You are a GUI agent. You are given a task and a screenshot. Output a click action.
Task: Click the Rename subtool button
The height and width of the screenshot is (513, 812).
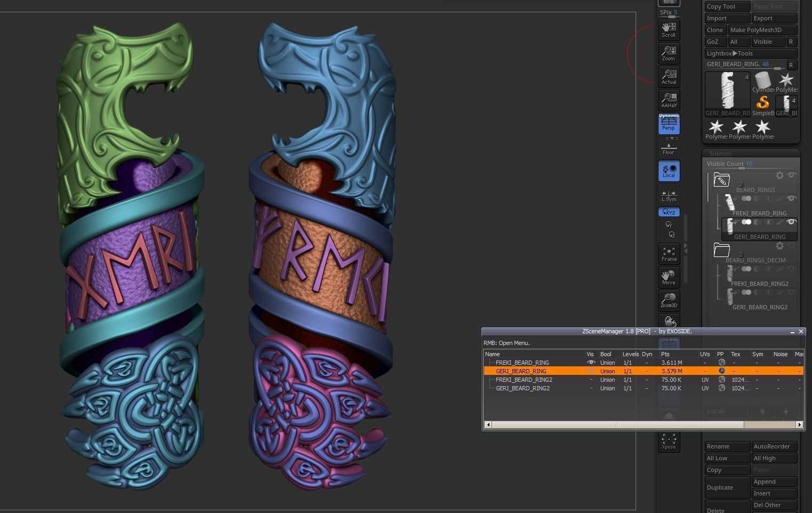727,446
